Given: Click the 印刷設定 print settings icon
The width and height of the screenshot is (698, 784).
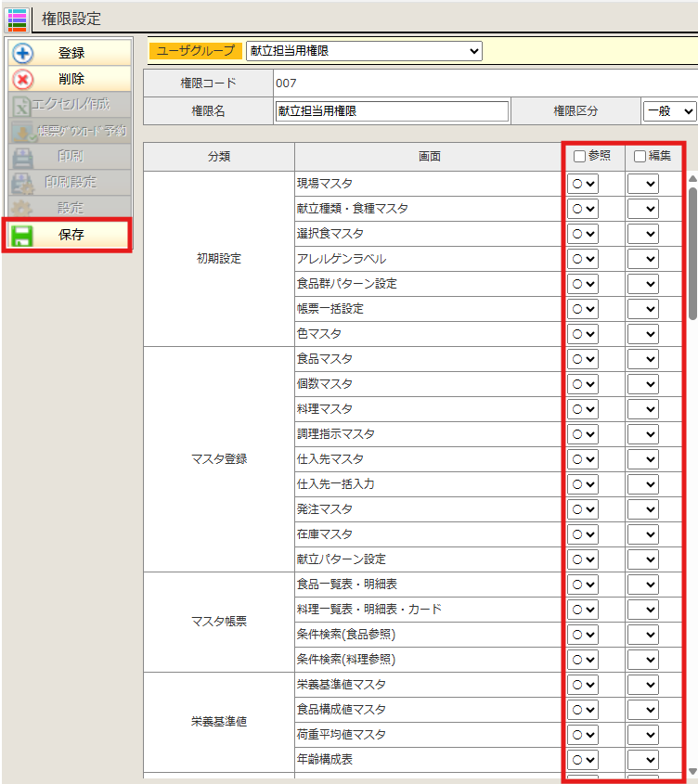Looking at the screenshot, I should pyautogui.click(x=23, y=183).
